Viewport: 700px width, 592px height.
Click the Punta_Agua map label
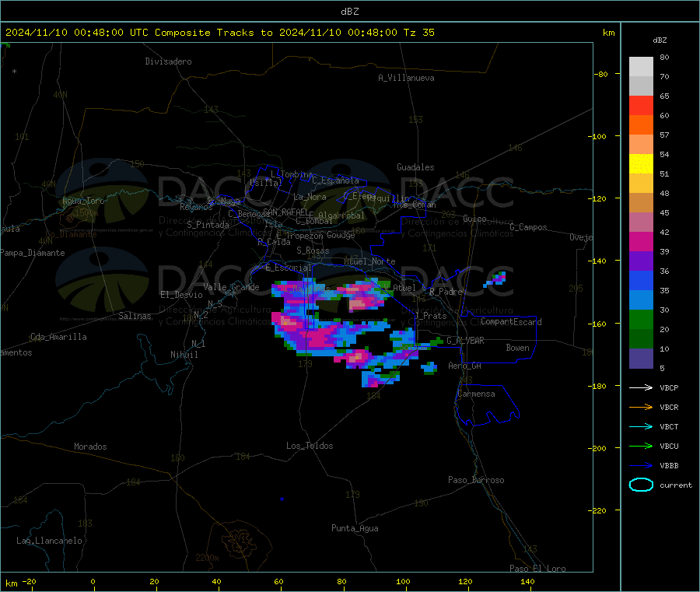click(x=355, y=528)
